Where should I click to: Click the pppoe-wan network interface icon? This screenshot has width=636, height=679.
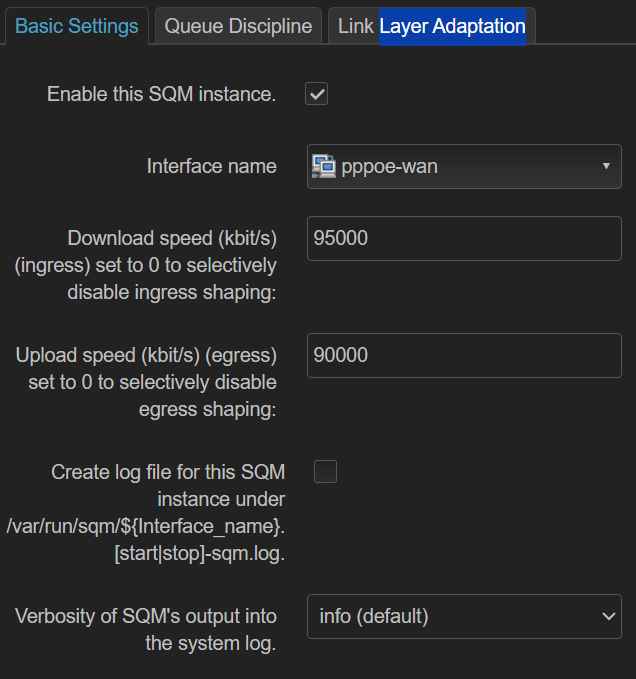pos(324,166)
